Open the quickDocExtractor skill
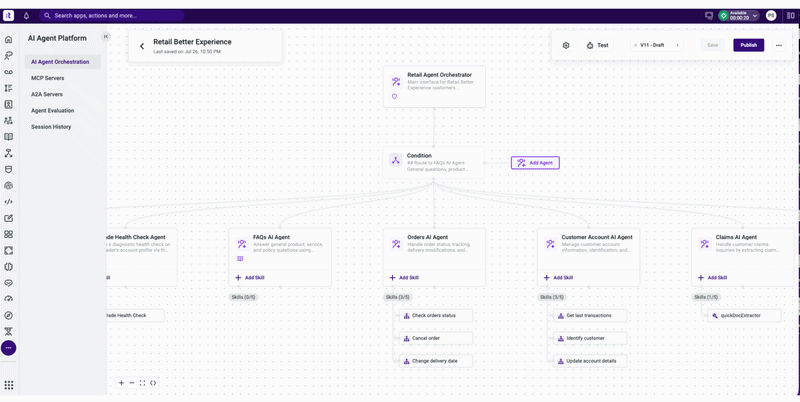The height and width of the screenshot is (402, 800). tap(744, 315)
